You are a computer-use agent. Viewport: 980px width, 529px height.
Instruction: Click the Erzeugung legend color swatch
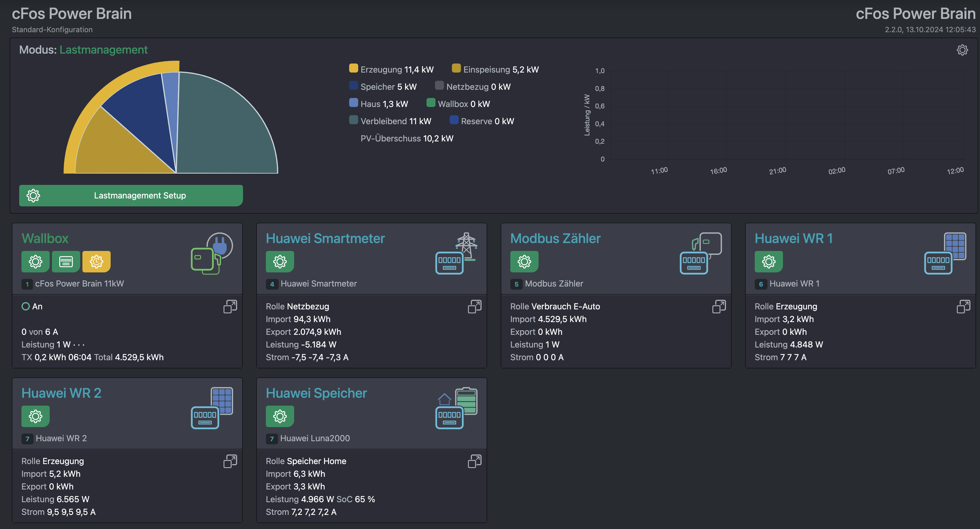click(x=353, y=68)
